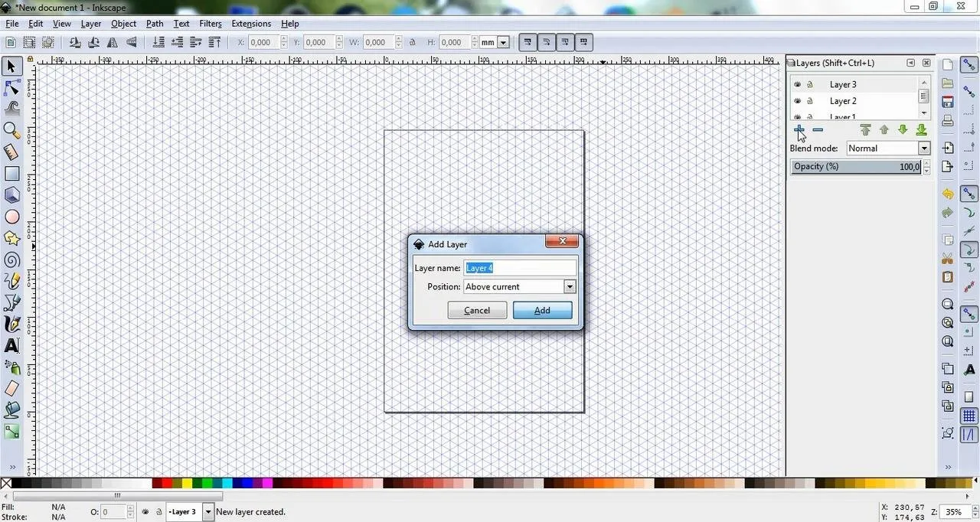Open the Position dropdown in Add Layer
980x522 pixels.
[569, 286]
